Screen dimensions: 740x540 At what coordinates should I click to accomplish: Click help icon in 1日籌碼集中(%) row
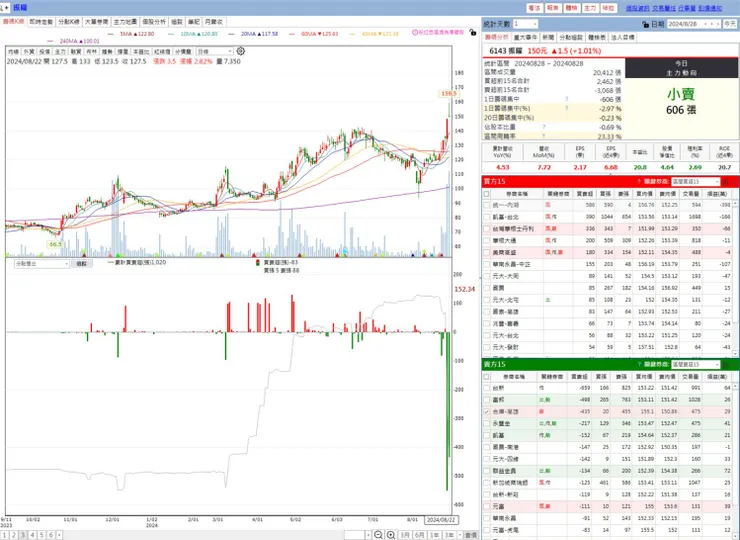pyautogui.click(x=567, y=108)
